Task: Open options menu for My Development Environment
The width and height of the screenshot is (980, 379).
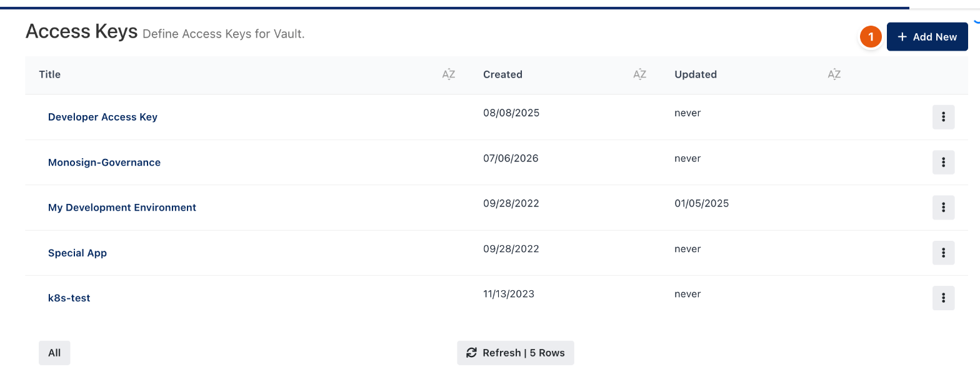Action: (943, 208)
